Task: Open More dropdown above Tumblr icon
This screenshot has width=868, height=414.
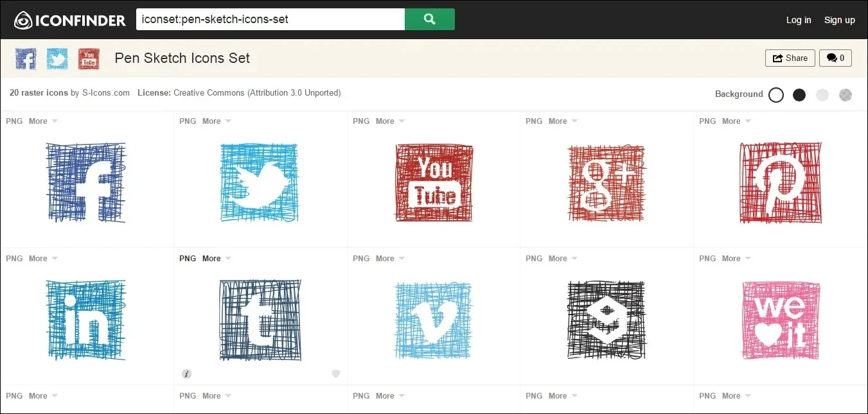Action: point(217,259)
